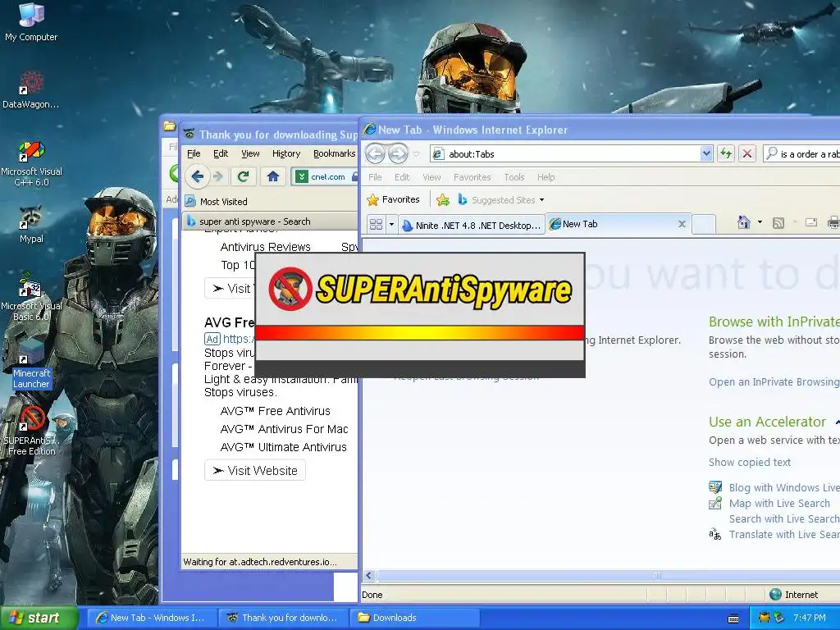The height and width of the screenshot is (630, 840).
Task: Open the tab list dropdown arrow
Action: [391, 225]
